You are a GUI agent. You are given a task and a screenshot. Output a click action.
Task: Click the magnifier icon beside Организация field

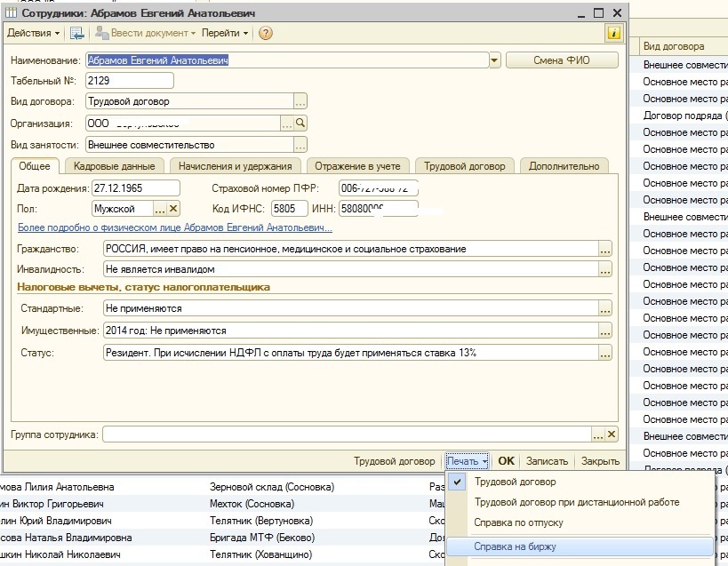pyautogui.click(x=300, y=124)
